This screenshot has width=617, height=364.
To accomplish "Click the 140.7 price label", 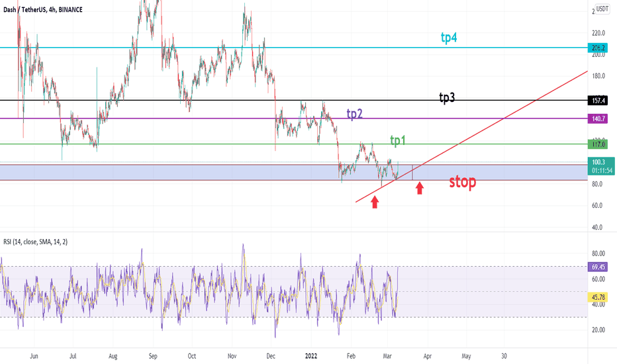I will pos(598,118).
